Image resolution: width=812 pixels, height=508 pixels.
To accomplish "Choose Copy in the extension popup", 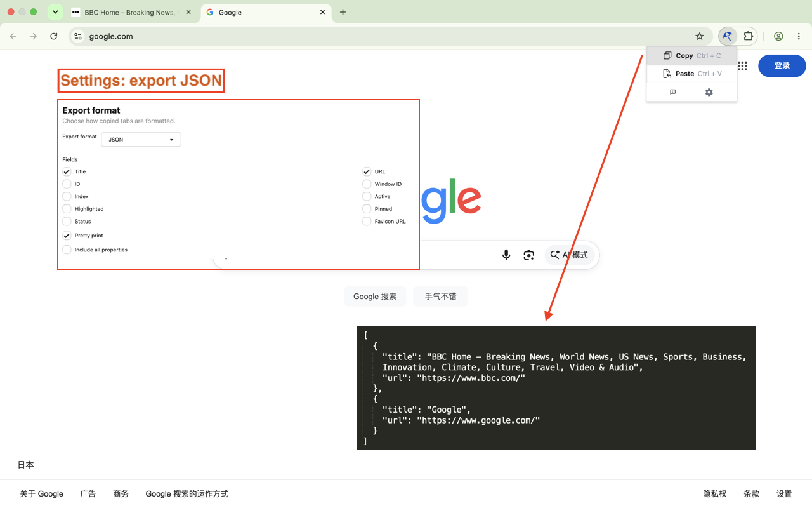I will [x=691, y=56].
